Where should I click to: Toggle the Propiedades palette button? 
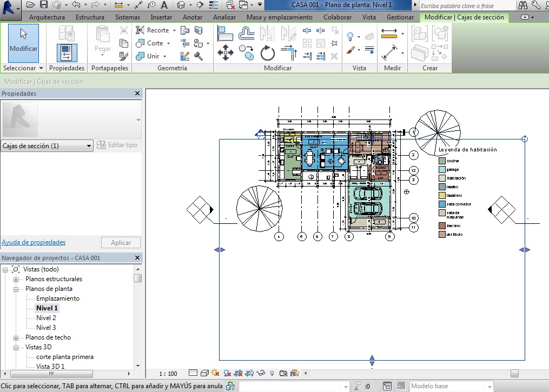[67, 53]
